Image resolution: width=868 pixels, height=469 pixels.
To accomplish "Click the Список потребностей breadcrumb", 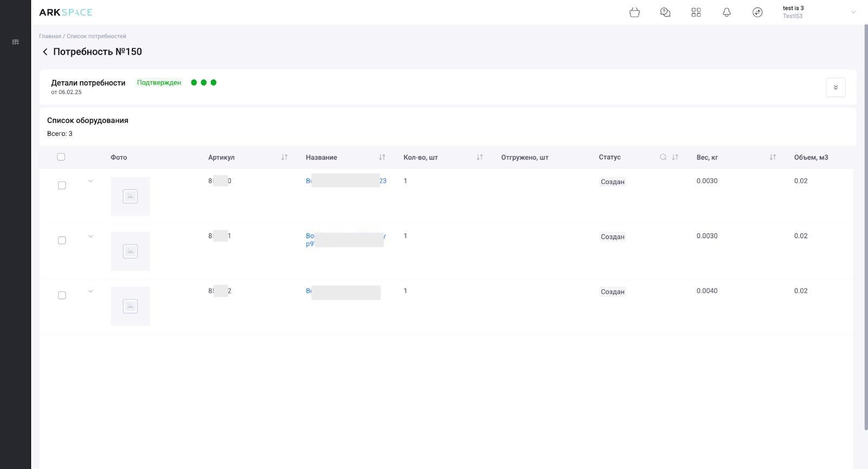I will tap(96, 36).
